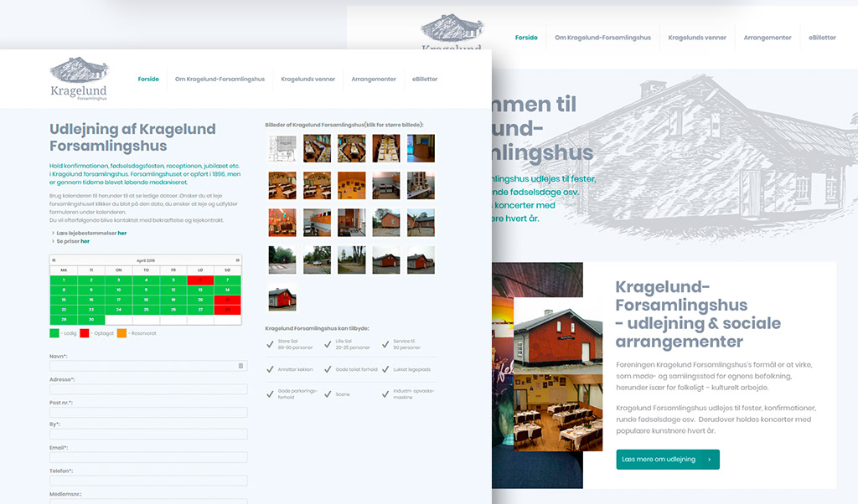Screen dimensions: 858x504
Task: Focus the By input field
Action: (148, 434)
